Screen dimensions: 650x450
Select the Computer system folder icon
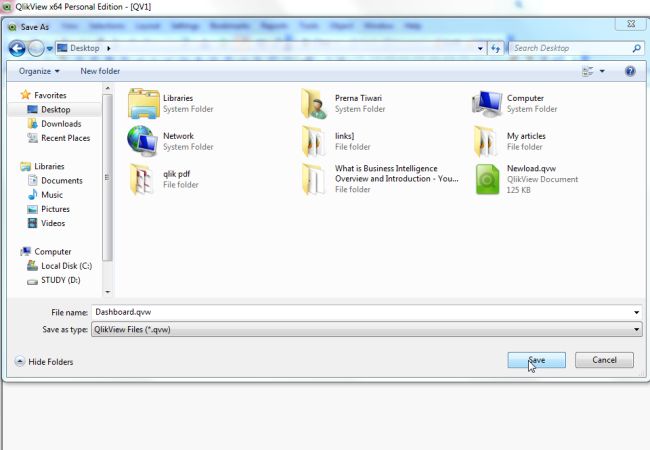pos(487,103)
